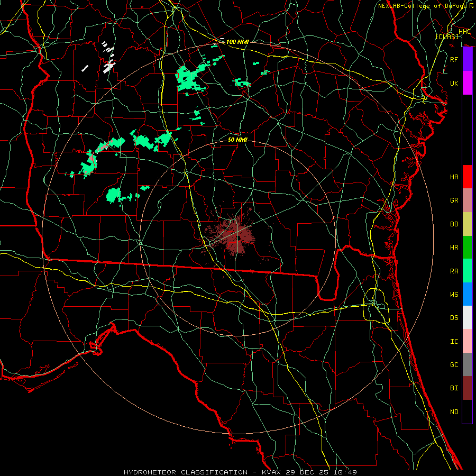Click the red HA color swatch in the legend
This screenshot has height=476, width=476.
[x=467, y=177]
